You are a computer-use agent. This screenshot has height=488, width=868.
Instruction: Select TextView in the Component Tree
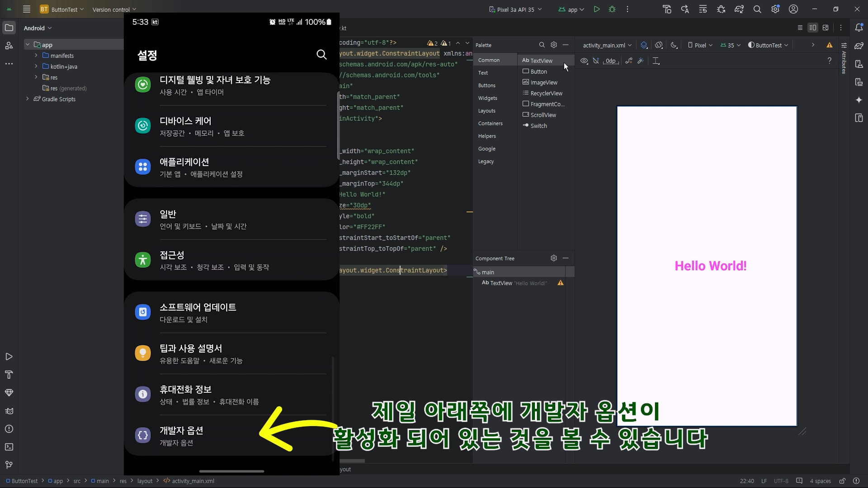click(501, 283)
